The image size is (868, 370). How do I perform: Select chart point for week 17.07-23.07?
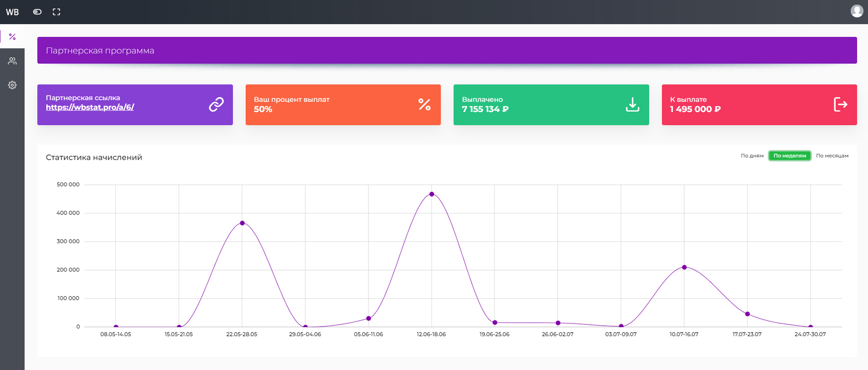coord(747,314)
